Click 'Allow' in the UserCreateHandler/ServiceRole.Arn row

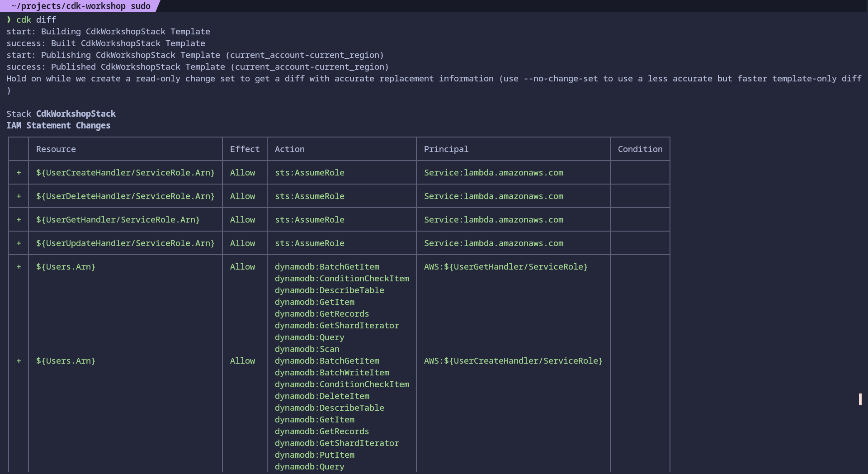point(242,173)
